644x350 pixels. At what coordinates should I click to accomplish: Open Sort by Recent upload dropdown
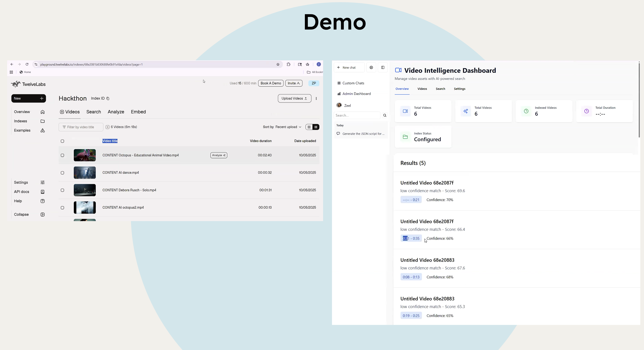click(288, 127)
